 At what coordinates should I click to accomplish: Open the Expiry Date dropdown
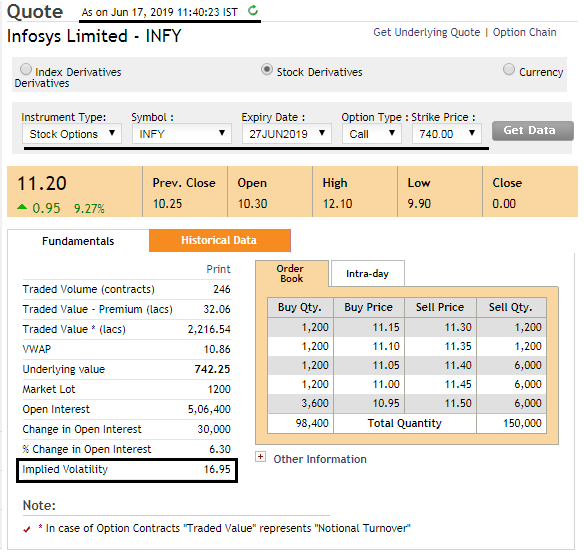(x=287, y=134)
